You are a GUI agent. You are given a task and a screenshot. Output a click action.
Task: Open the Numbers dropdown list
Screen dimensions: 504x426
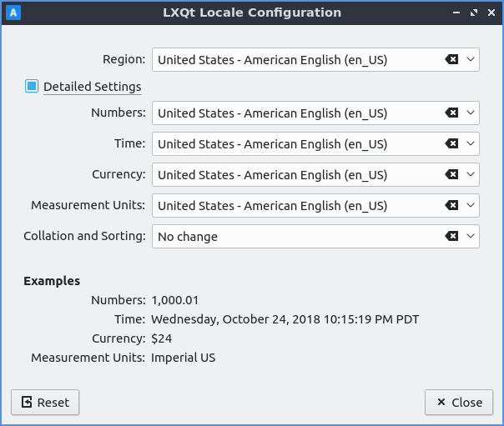tap(471, 113)
